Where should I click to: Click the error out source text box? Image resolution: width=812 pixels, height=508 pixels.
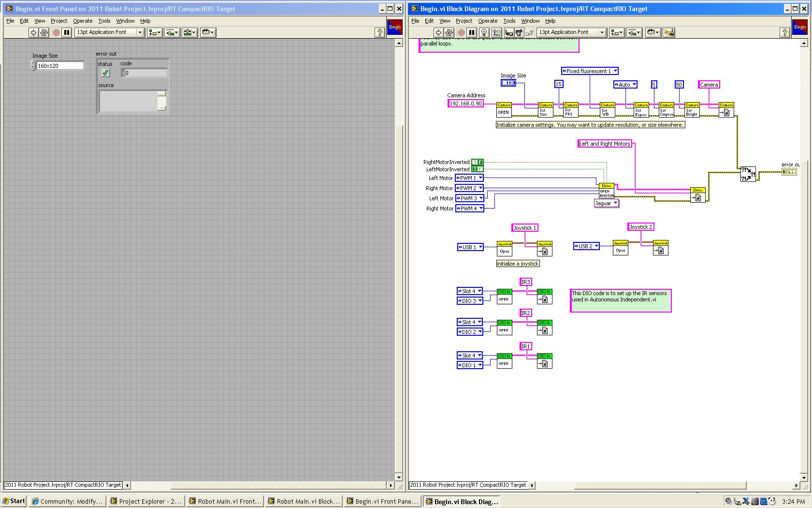pyautogui.click(x=129, y=101)
